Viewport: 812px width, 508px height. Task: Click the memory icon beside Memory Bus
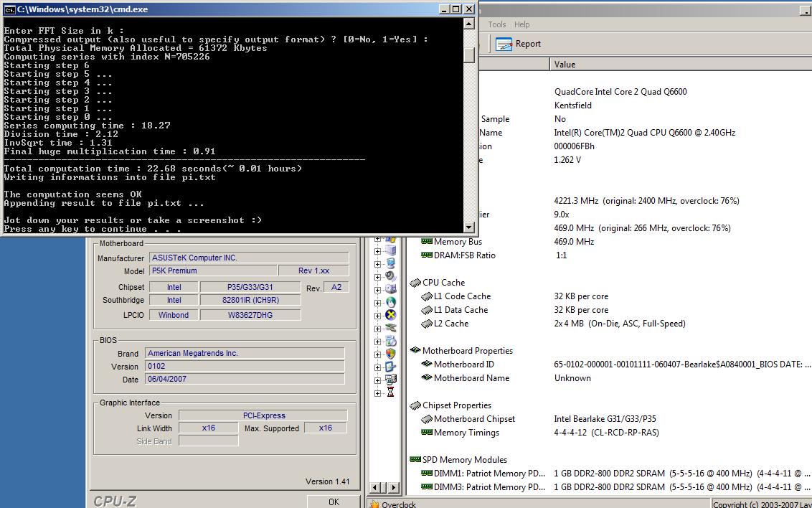pyautogui.click(x=427, y=241)
